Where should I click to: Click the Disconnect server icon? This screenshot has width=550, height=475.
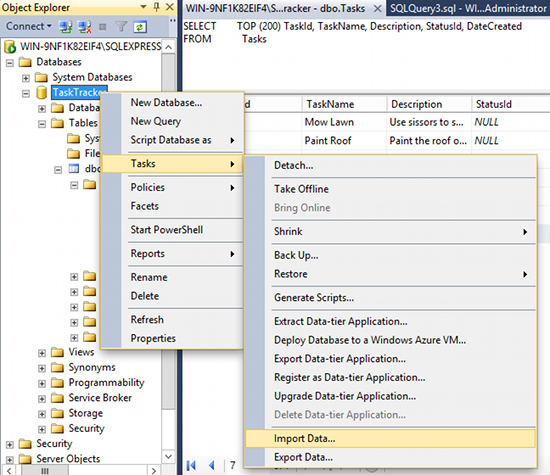(84, 27)
